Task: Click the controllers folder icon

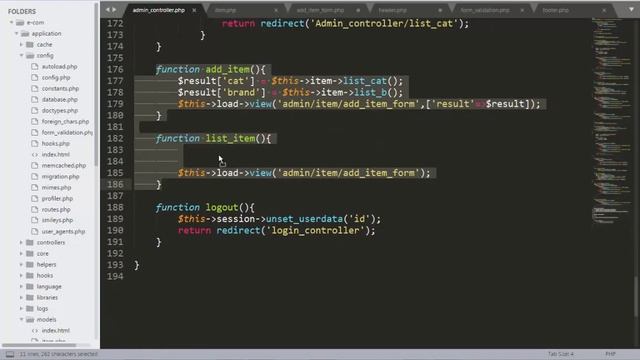Action: (x=30, y=242)
